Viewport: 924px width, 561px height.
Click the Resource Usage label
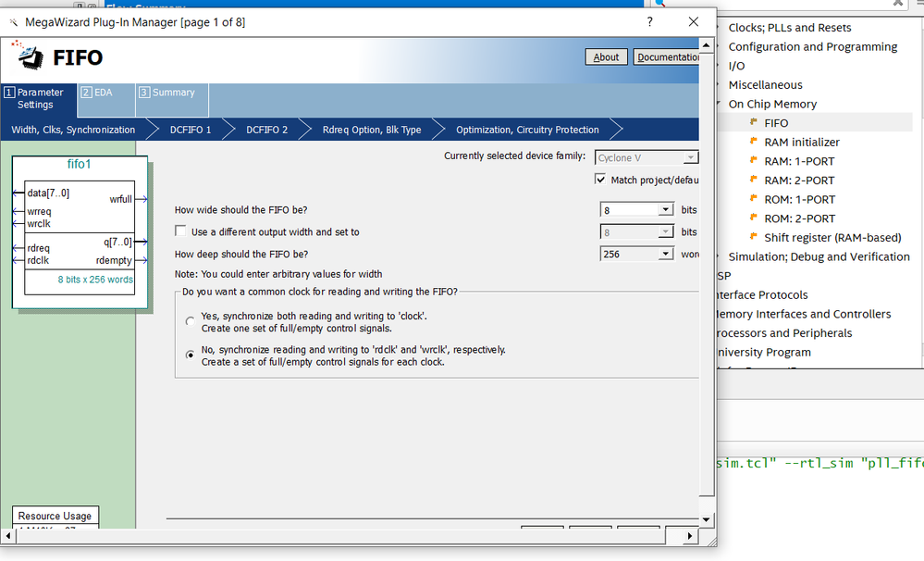(55, 516)
